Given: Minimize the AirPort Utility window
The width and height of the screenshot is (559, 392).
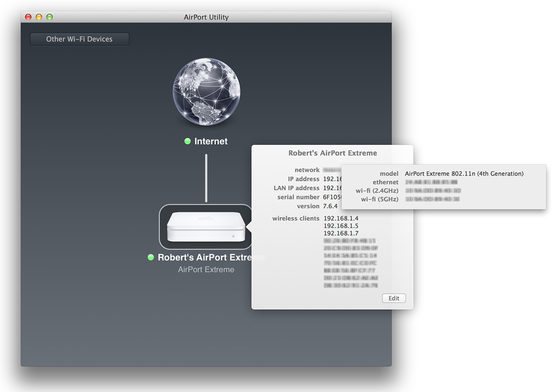Looking at the screenshot, I should [39, 17].
